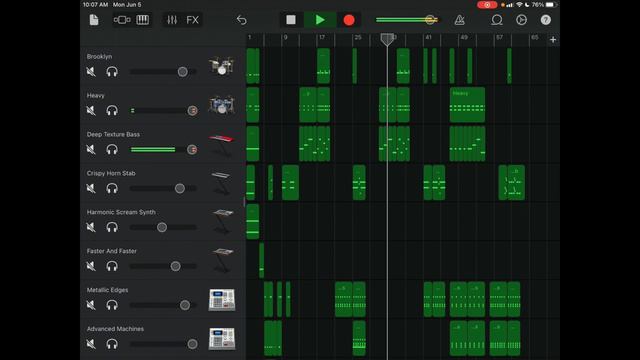Mute the Heavy track
The image size is (640, 360).
point(91,110)
